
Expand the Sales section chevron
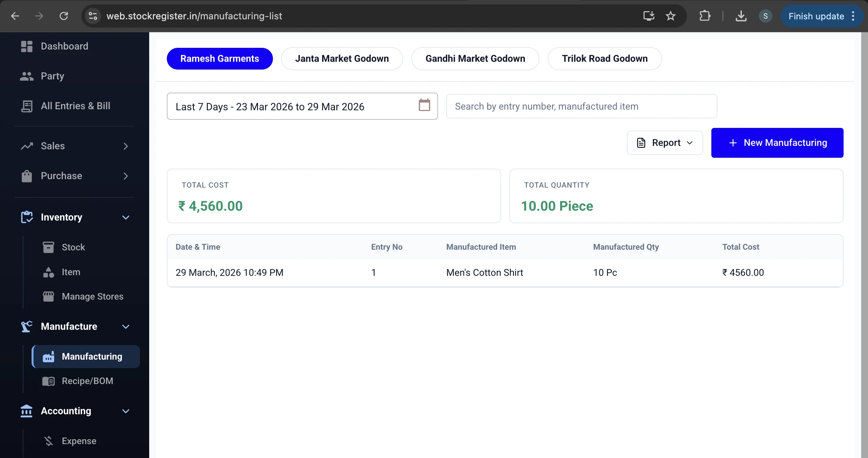(126, 146)
